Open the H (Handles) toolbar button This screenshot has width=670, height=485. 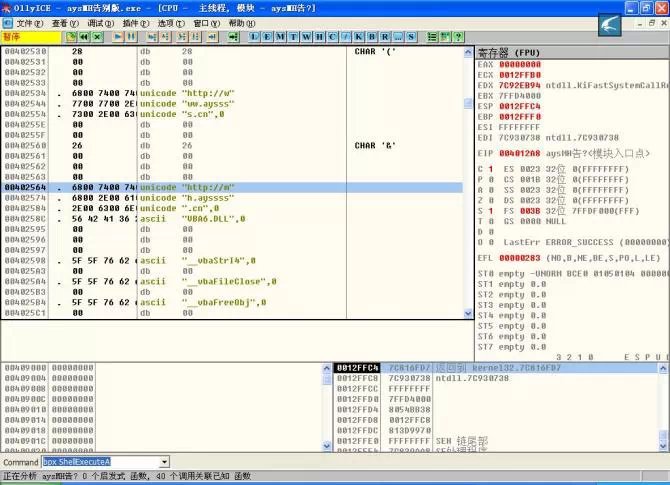tap(318, 37)
